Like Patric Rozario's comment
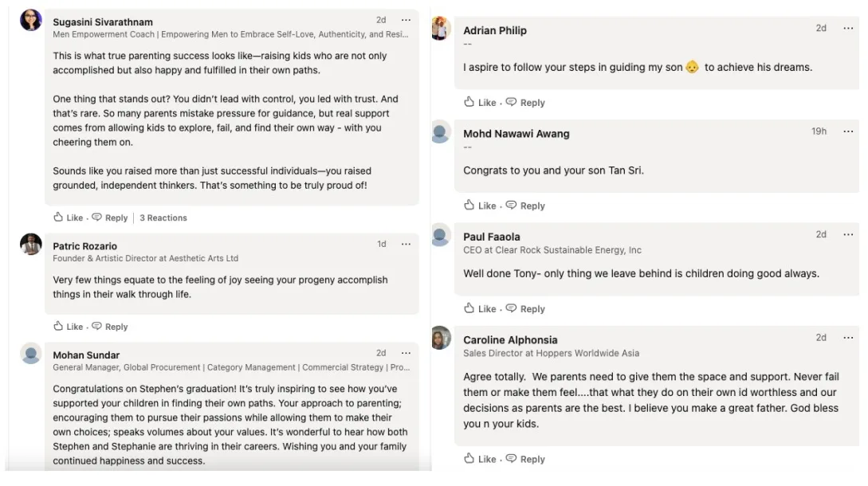Screen dimensions: 868x486 point(69,327)
